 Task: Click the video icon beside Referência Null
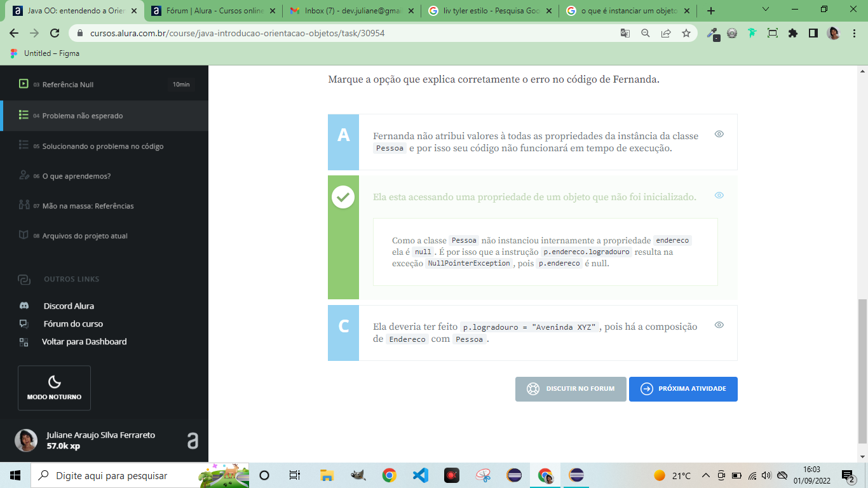[24, 84]
